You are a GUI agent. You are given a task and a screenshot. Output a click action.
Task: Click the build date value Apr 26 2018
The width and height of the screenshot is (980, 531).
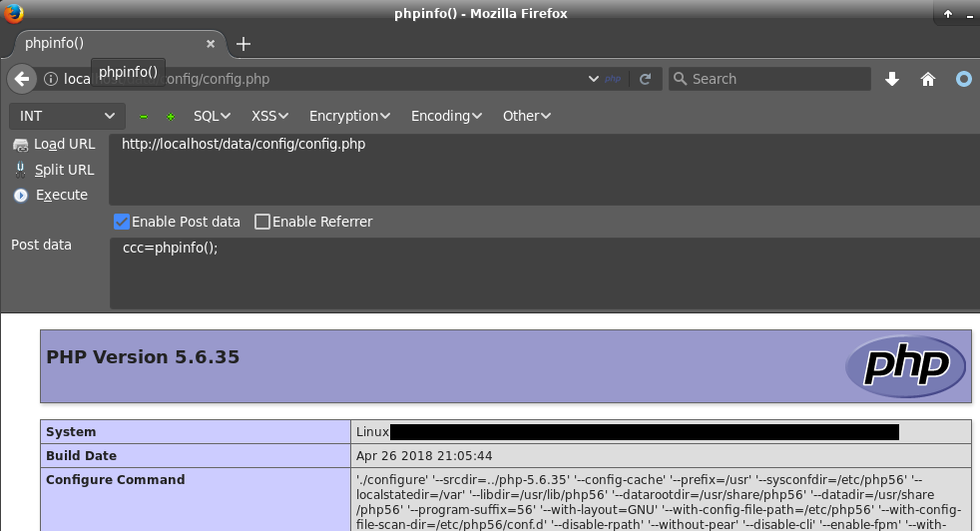pos(424,456)
